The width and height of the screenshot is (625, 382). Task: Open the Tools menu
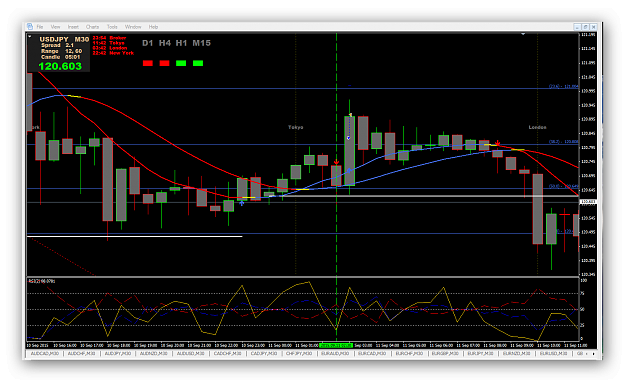click(112, 27)
